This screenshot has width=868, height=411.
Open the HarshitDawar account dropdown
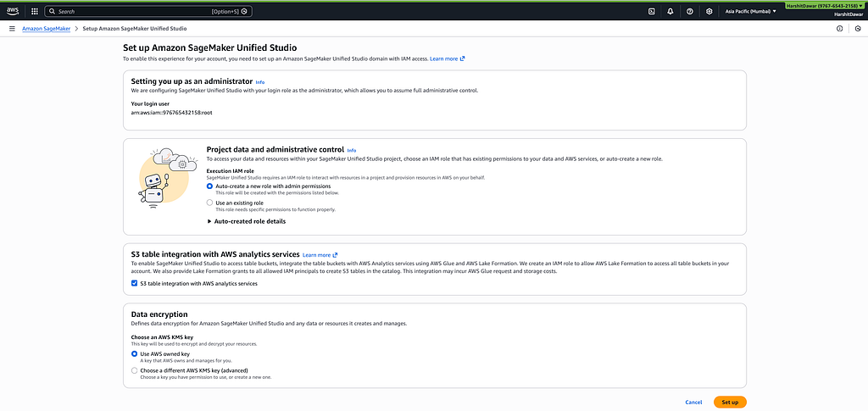pyautogui.click(x=826, y=5)
